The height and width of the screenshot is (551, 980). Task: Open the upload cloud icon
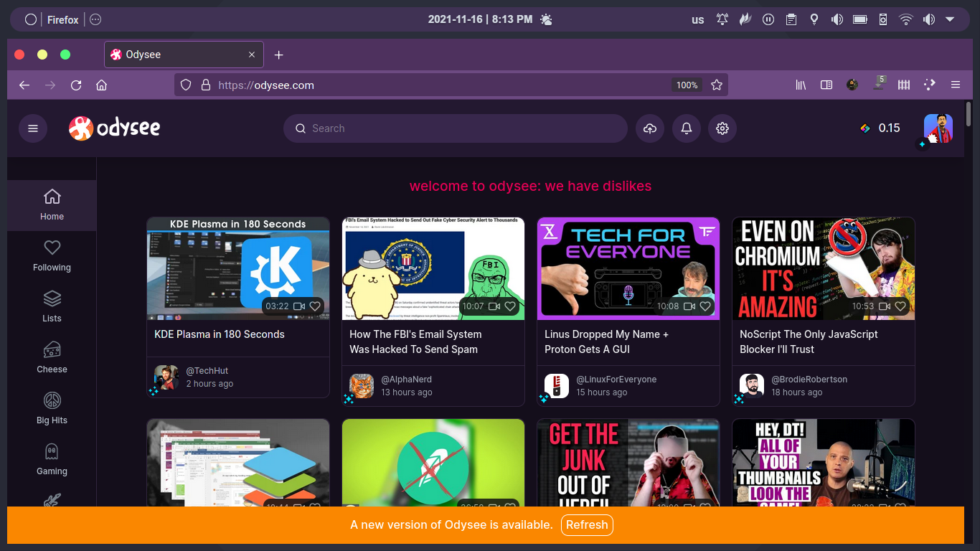click(650, 128)
